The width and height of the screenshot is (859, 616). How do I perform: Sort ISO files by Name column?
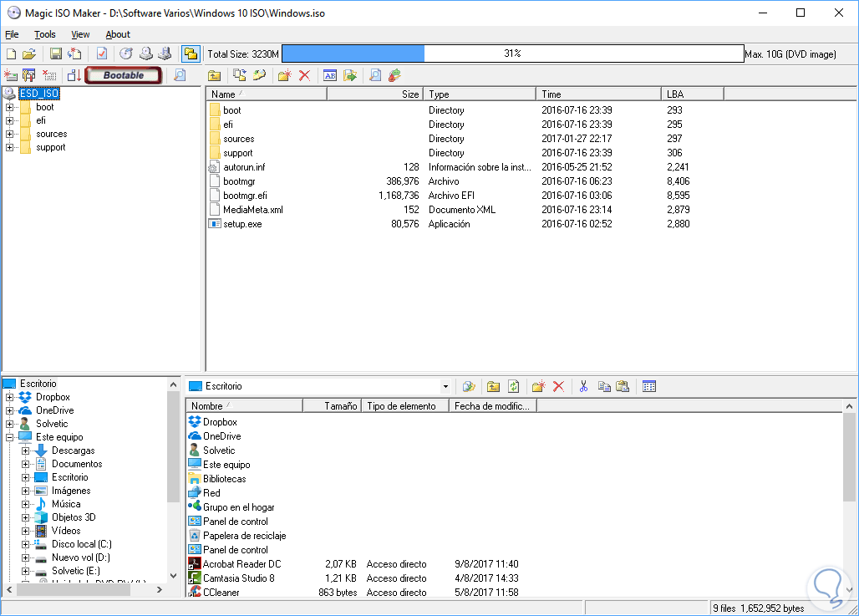(267, 94)
